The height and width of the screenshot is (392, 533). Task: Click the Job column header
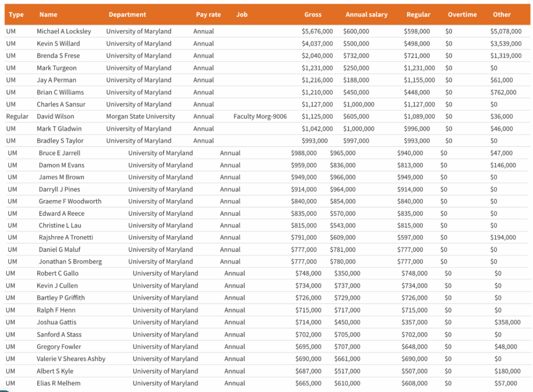pos(242,15)
